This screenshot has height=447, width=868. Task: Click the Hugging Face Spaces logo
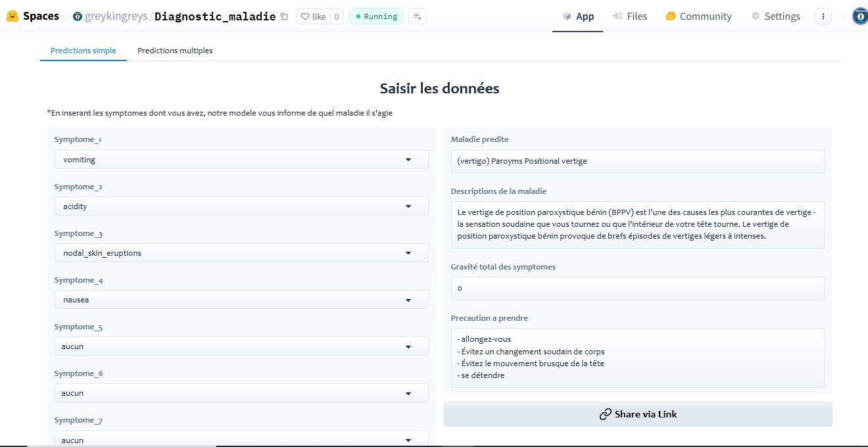[12, 16]
